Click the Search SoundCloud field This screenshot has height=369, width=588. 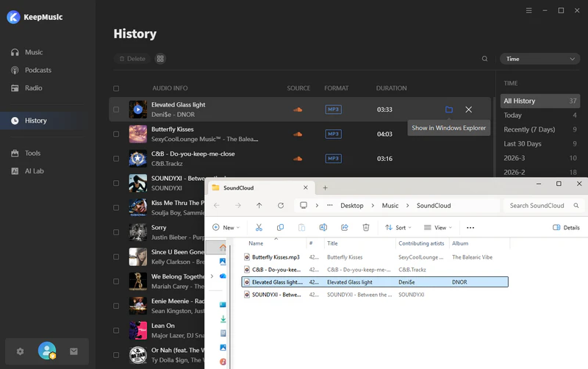coord(543,206)
